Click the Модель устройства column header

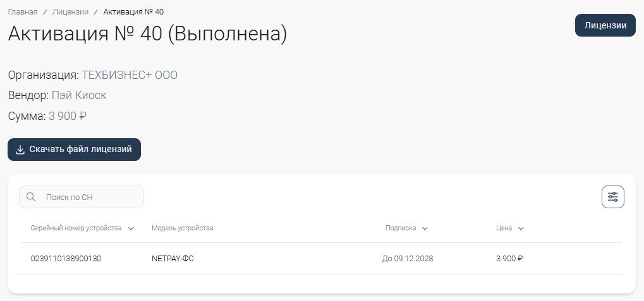tap(183, 228)
